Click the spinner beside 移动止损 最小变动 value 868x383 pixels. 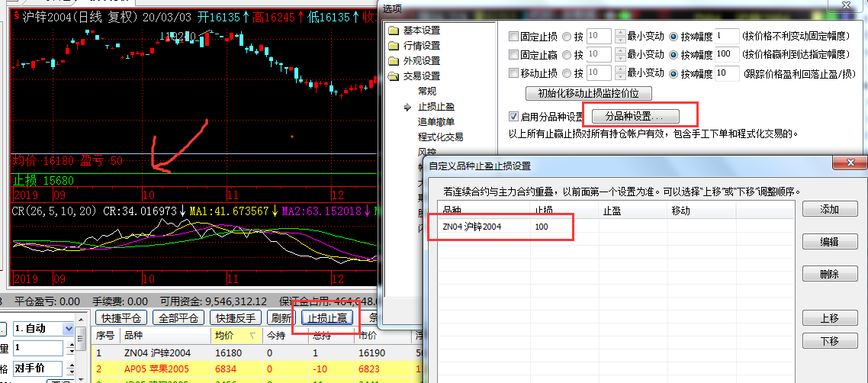pyautogui.click(x=620, y=72)
